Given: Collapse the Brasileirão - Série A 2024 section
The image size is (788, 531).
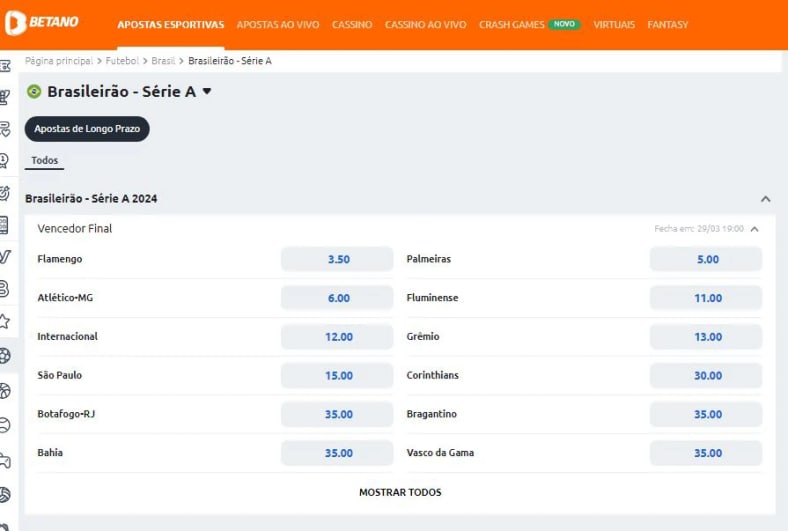Looking at the screenshot, I should click(765, 199).
